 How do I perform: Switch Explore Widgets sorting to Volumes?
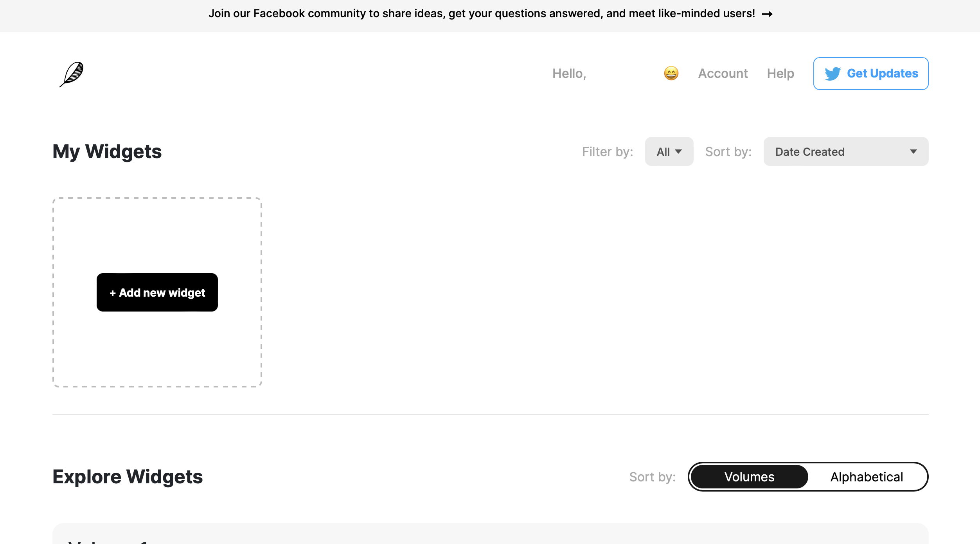point(749,477)
